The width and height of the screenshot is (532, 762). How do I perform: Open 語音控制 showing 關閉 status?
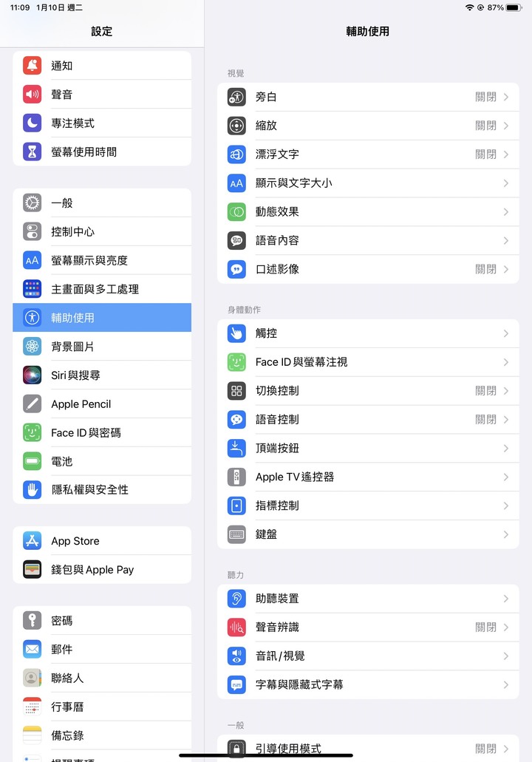point(368,419)
